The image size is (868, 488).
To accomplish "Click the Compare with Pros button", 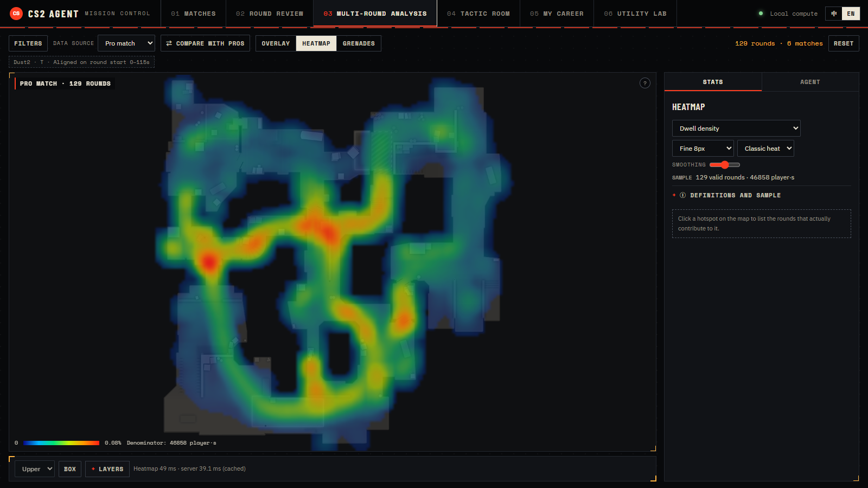I will [205, 43].
